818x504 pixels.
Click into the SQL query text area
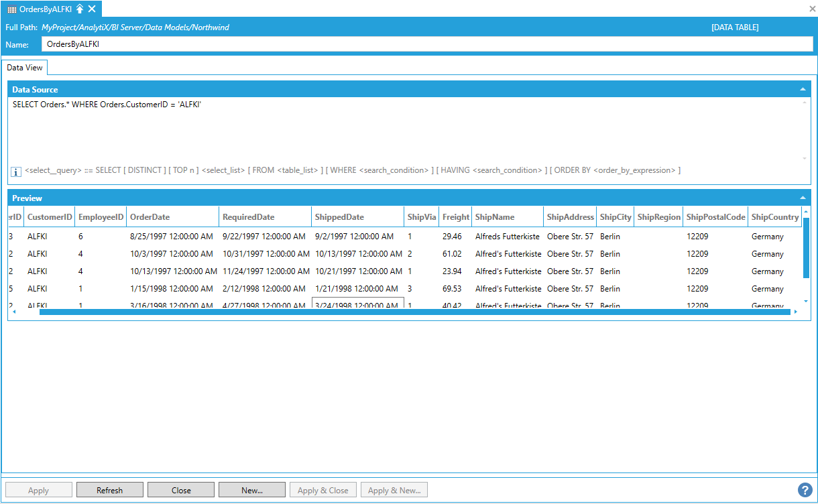(x=402, y=131)
